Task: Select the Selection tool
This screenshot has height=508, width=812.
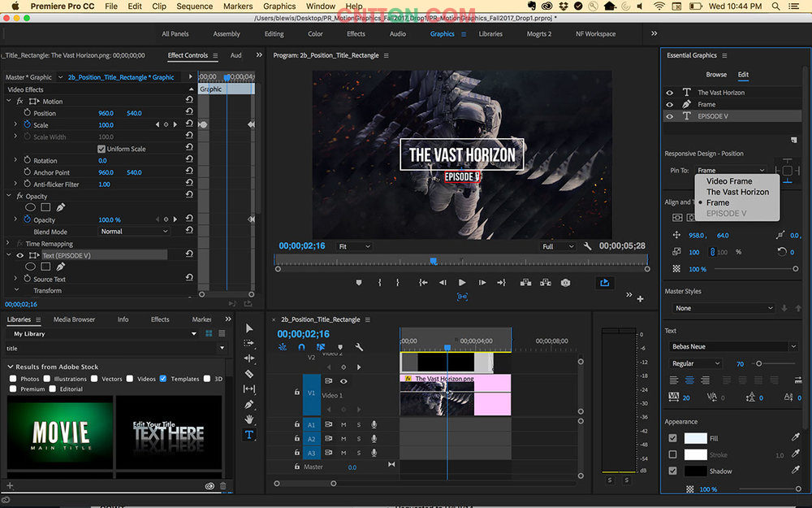Action: click(249, 328)
